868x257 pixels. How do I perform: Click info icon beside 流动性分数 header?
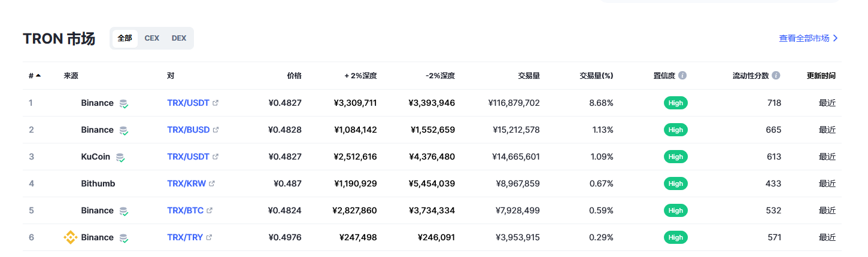click(x=776, y=76)
